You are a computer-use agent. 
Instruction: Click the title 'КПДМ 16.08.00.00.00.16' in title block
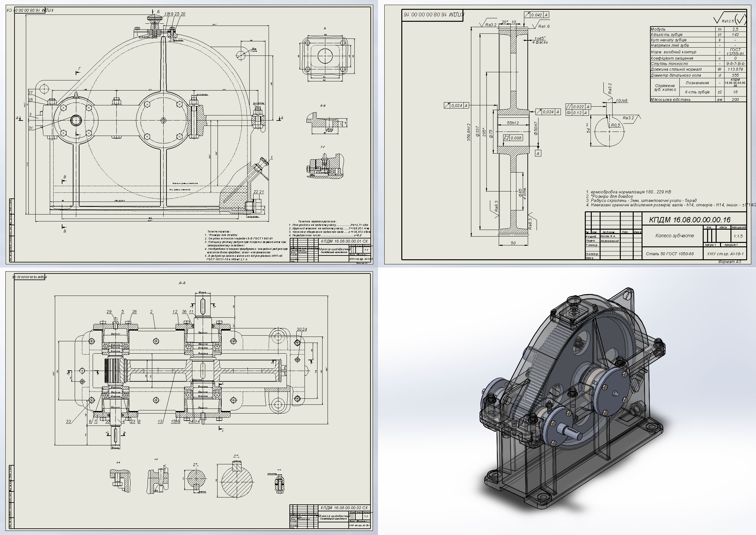[x=689, y=220]
